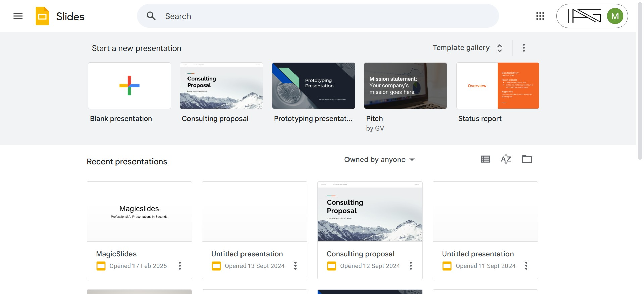Open the file picker folder icon
This screenshot has height=294, width=644.
pos(527,159)
